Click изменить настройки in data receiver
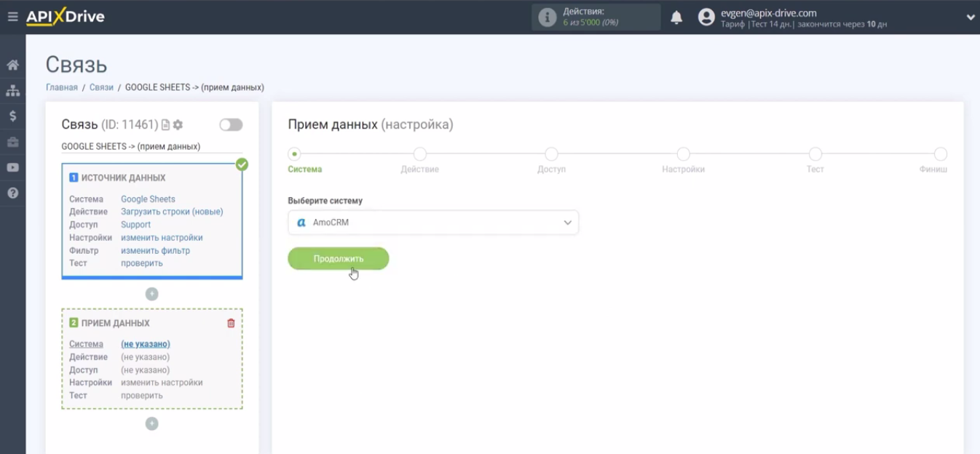This screenshot has width=980, height=454. point(162,383)
